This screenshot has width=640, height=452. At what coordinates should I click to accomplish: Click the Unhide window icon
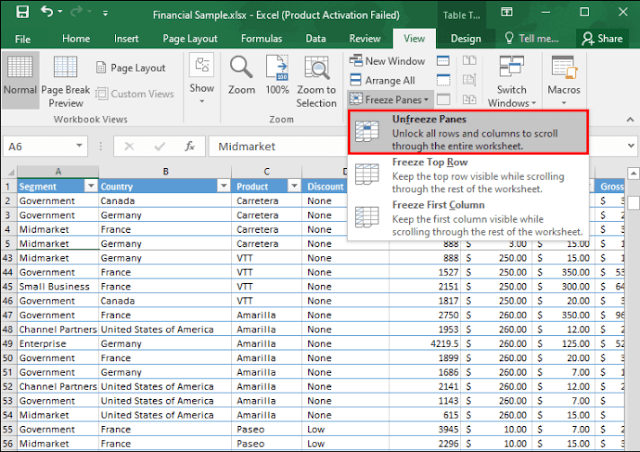point(443,99)
